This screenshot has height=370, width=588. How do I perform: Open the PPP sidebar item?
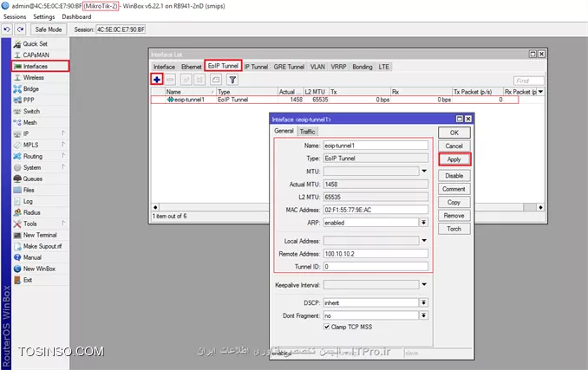point(29,100)
